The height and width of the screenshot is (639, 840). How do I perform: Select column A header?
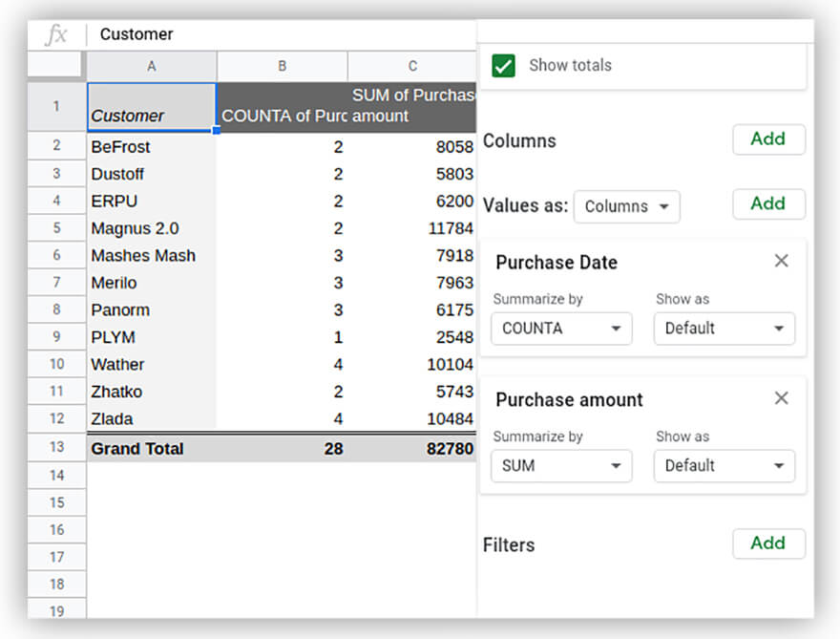pyautogui.click(x=151, y=66)
